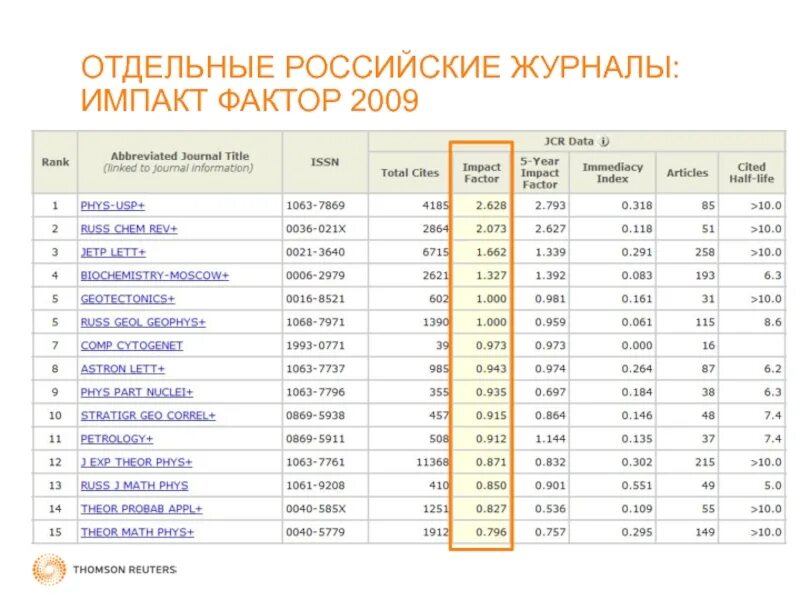Open the RUSS J MATH PHYS link
The image size is (800, 600).
(x=134, y=486)
